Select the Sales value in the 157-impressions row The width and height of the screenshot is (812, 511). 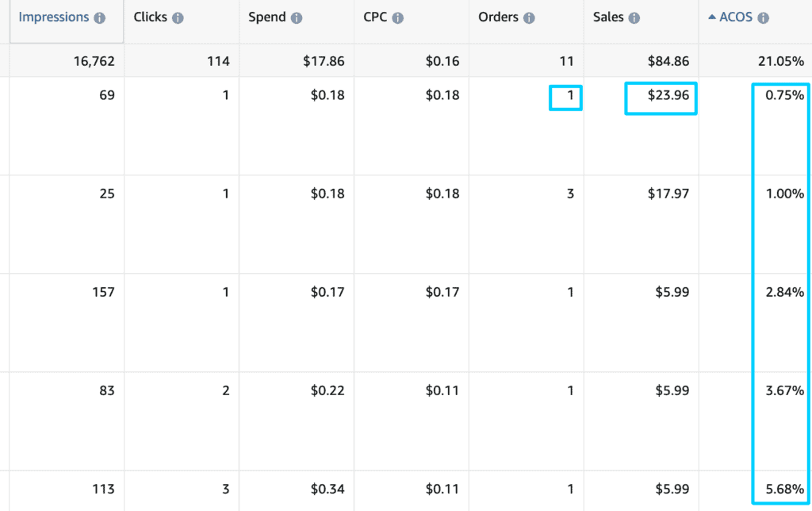[x=672, y=292]
